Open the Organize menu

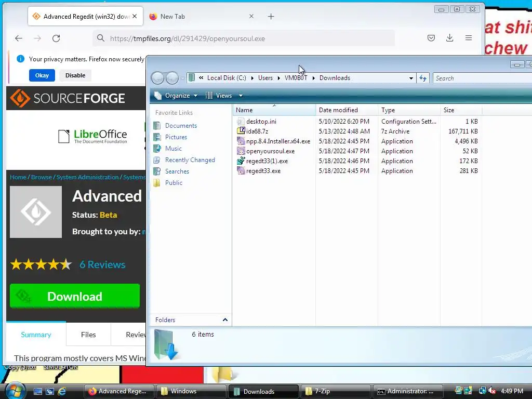[x=176, y=96]
